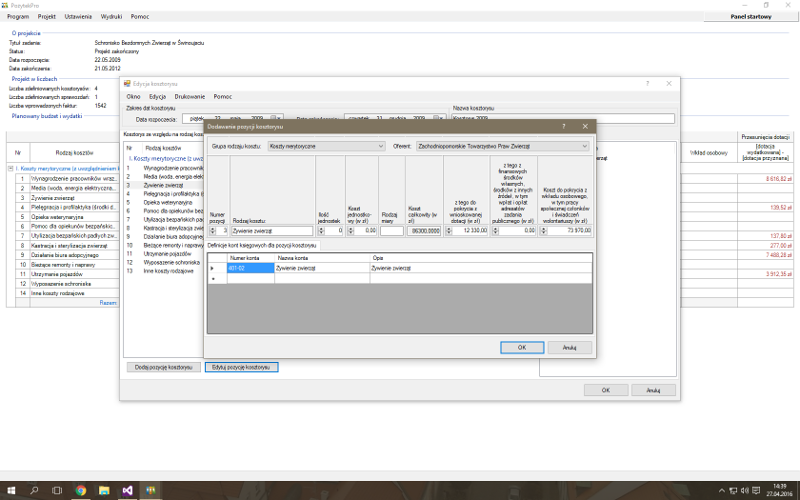This screenshot has width=800, height=500.
Task: Open the Ustawienia menu in main window
Action: [x=80, y=17]
